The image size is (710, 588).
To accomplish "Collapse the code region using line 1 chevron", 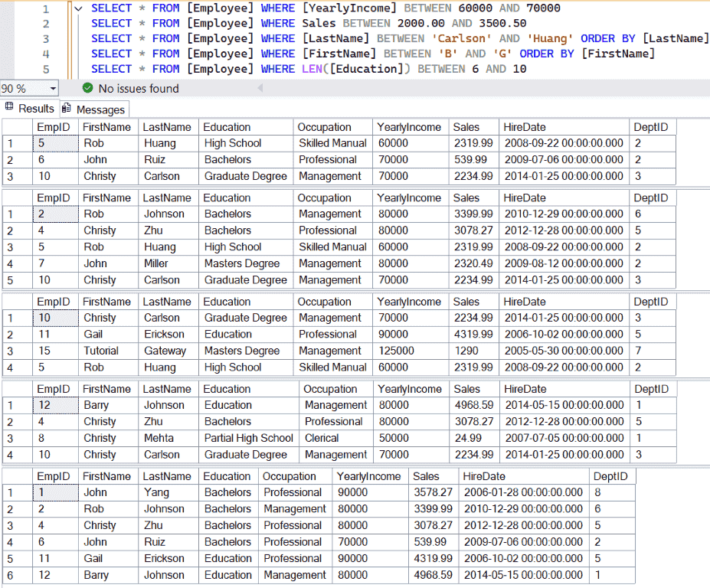I will point(78,8).
